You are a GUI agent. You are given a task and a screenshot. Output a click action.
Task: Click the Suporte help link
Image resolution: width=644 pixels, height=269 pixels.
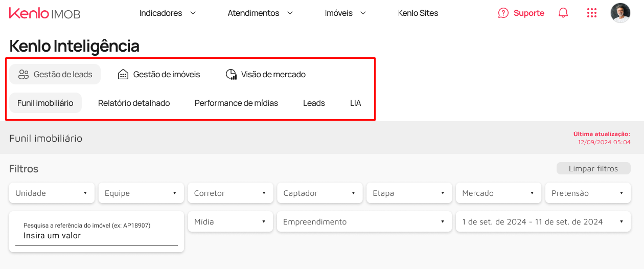[x=521, y=13]
